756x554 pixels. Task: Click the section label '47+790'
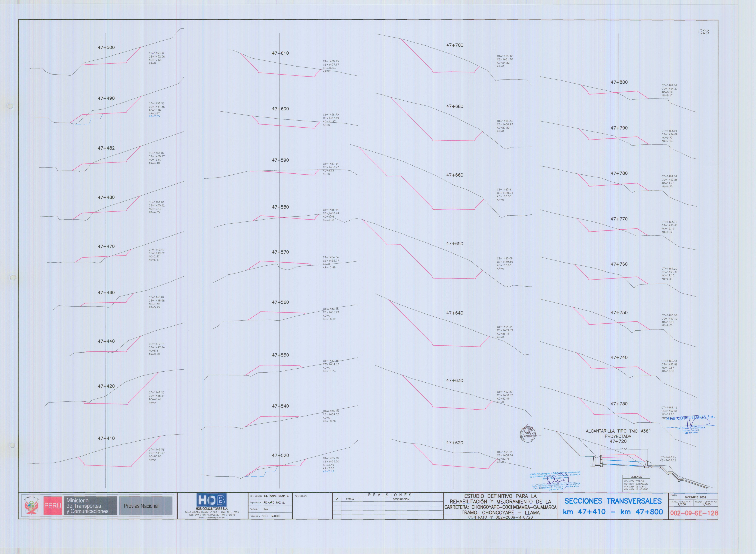pyautogui.click(x=619, y=128)
